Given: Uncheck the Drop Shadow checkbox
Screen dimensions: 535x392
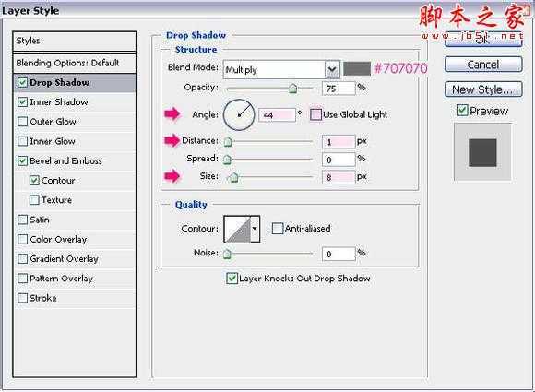Looking at the screenshot, I should point(22,83).
